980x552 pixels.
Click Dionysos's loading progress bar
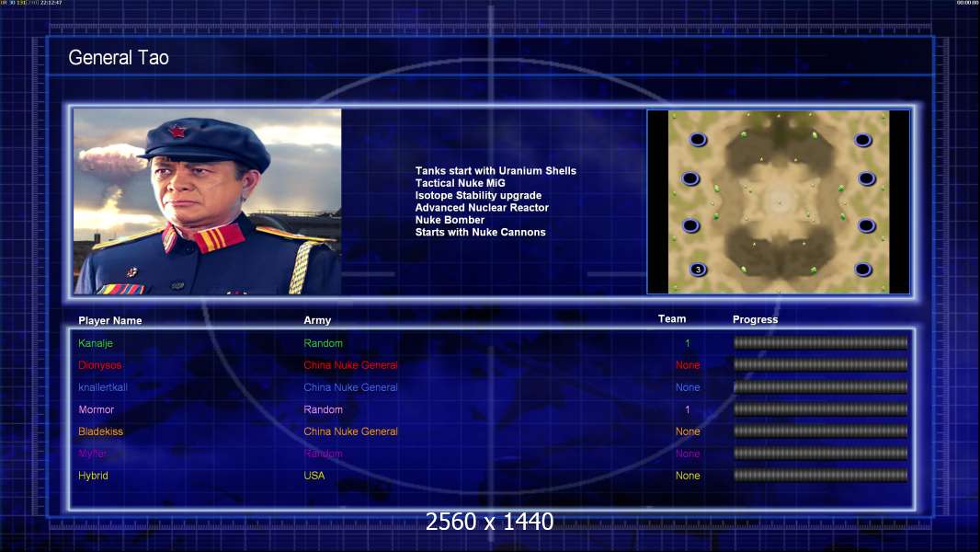[821, 364]
